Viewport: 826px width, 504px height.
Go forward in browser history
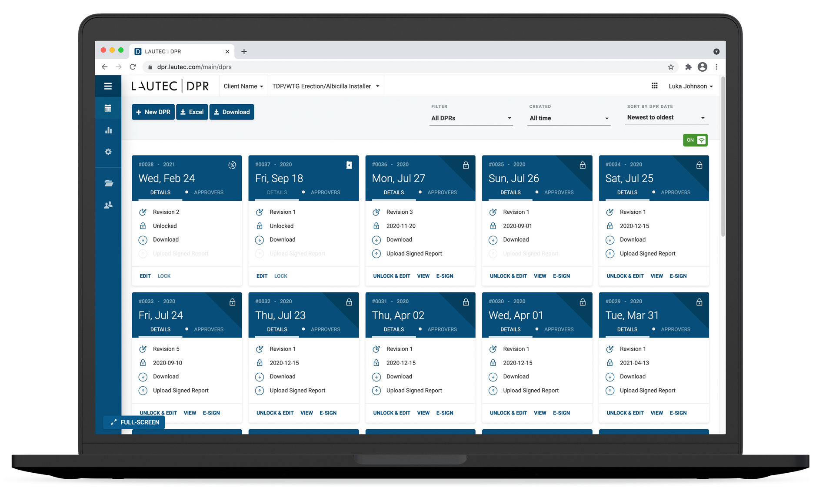pyautogui.click(x=119, y=67)
